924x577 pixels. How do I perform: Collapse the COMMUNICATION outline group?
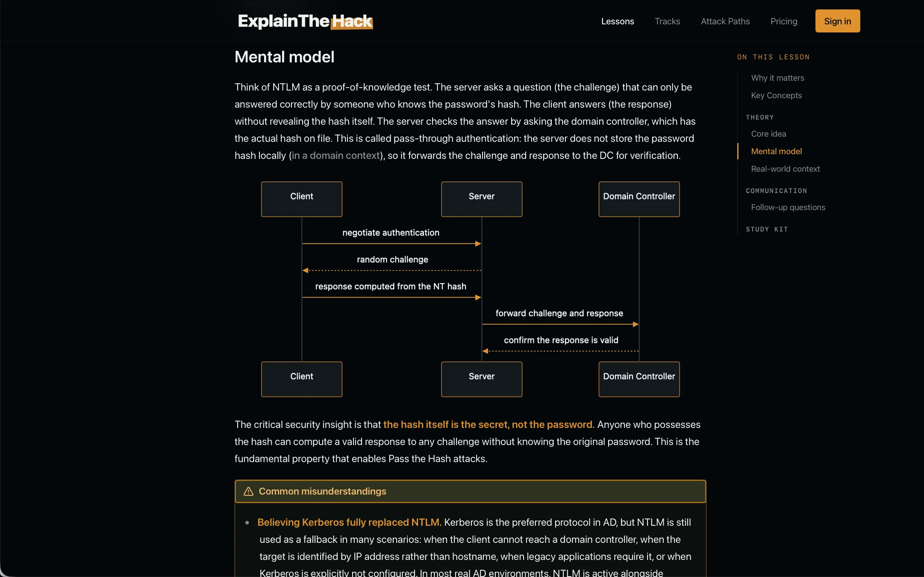click(776, 190)
